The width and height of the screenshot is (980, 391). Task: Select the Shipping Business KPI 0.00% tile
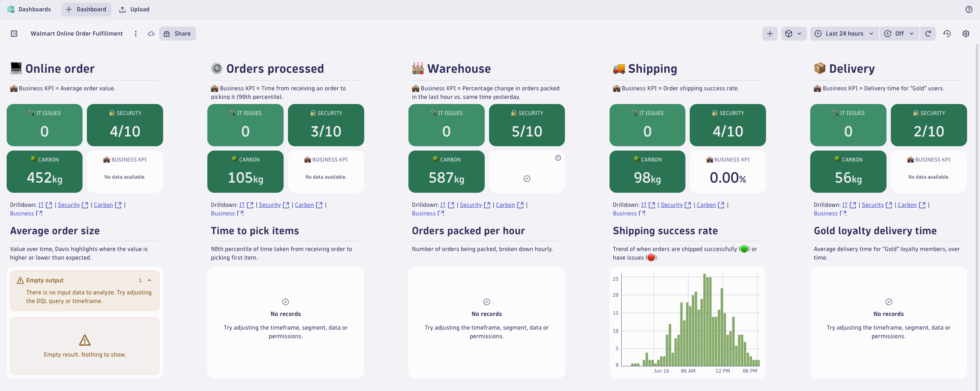click(x=728, y=172)
